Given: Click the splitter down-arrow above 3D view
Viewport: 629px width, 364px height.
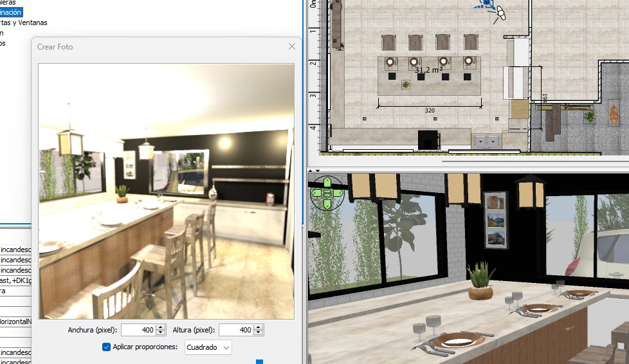Looking at the screenshot, I should click(317, 171).
